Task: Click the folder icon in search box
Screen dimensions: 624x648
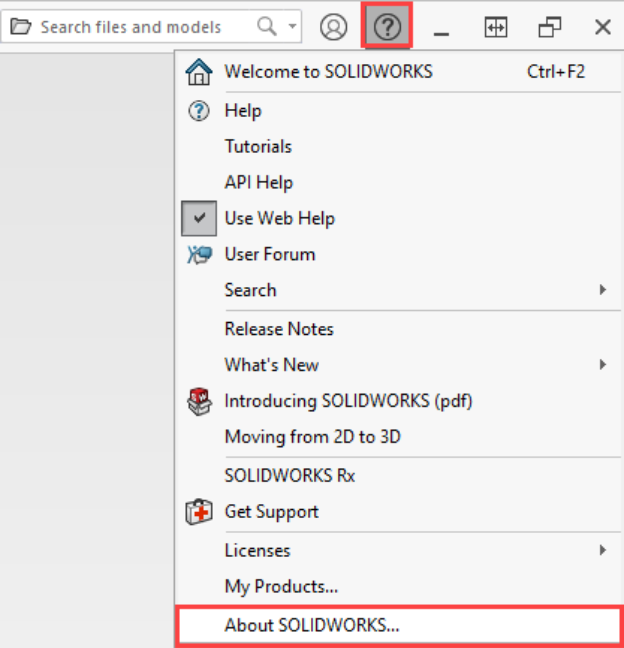Action: tap(21, 27)
